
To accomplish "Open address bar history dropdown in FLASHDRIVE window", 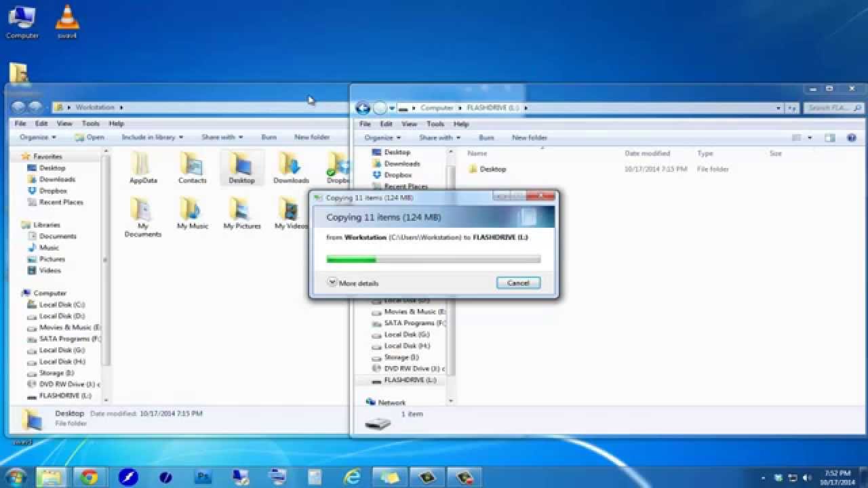I will [778, 108].
